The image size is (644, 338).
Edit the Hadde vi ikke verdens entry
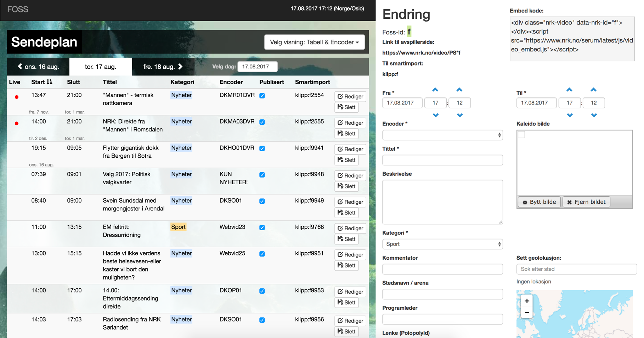(350, 255)
